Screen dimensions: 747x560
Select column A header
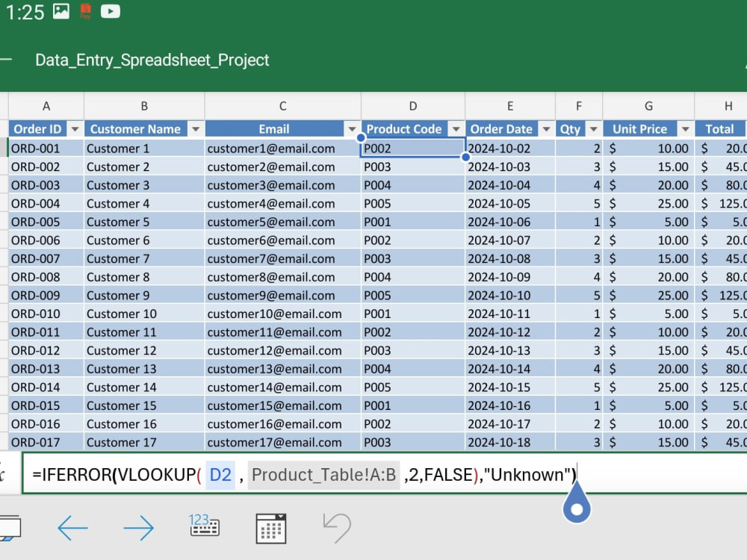click(x=46, y=106)
